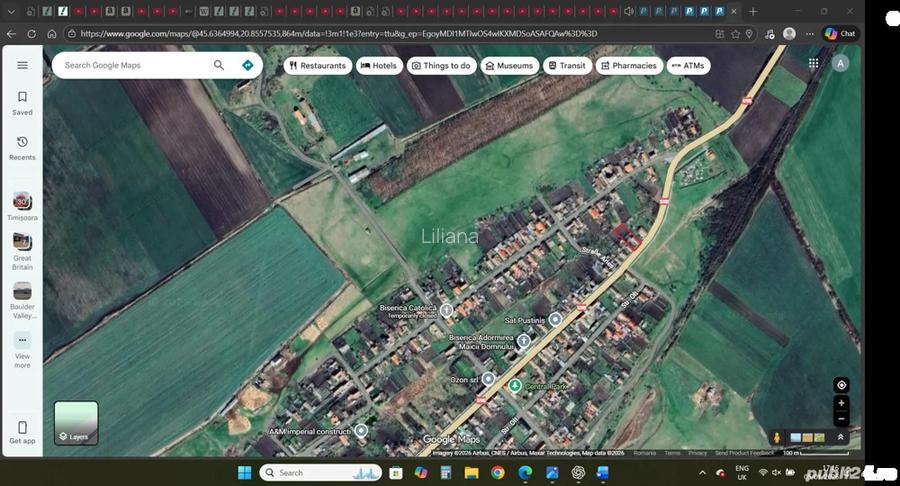
Task: Open the Recents panel
Action: point(22,147)
